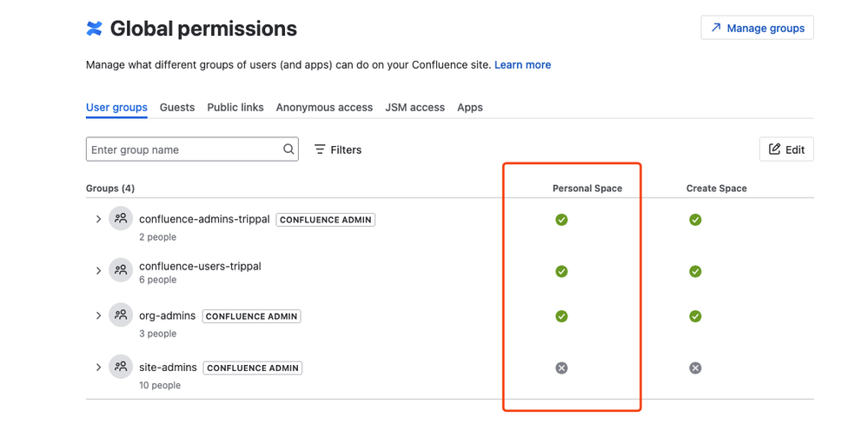Click the Manage groups button
868x438 pixels.
[758, 28]
